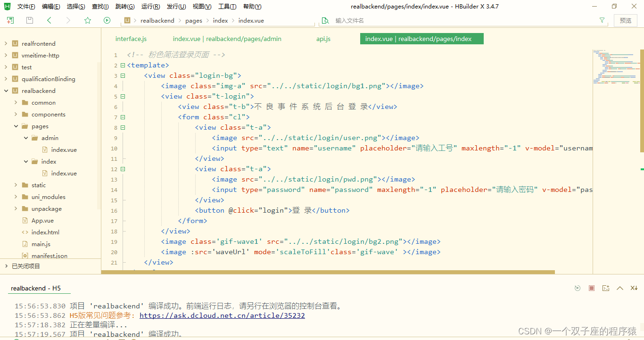This screenshot has width=644, height=340.
Task: Select the components folder in tree
Action: 49,114
